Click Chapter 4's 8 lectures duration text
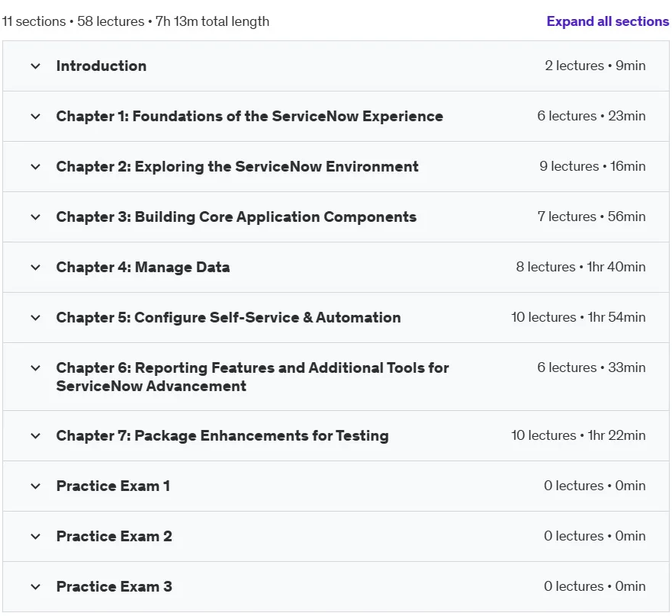 tap(580, 267)
